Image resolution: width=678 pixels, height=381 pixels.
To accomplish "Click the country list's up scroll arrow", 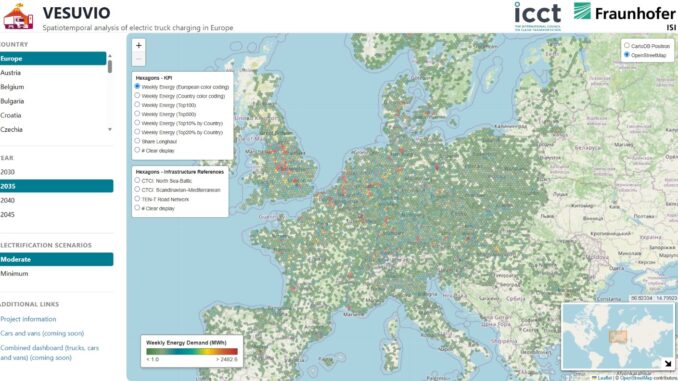I will pos(110,56).
